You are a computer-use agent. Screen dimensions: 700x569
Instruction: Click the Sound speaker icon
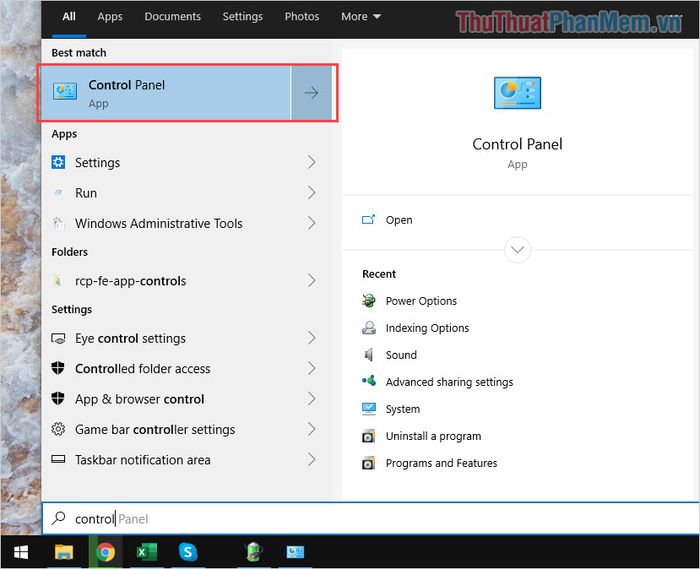click(369, 355)
